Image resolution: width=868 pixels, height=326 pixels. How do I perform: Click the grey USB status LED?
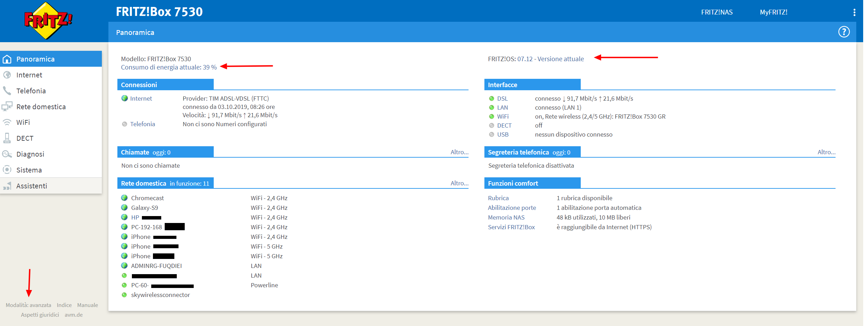point(491,134)
